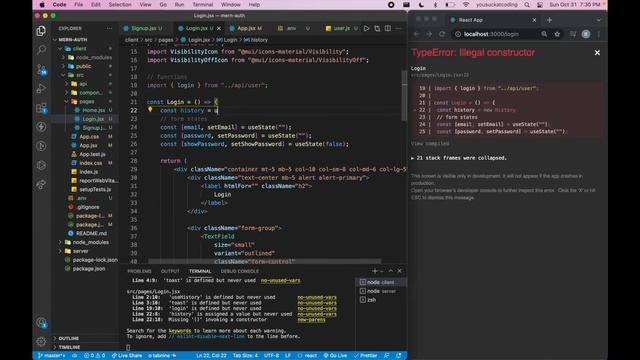Dismiss the TypeError overlay in browser
This screenshot has width=640, height=360.
597,53
